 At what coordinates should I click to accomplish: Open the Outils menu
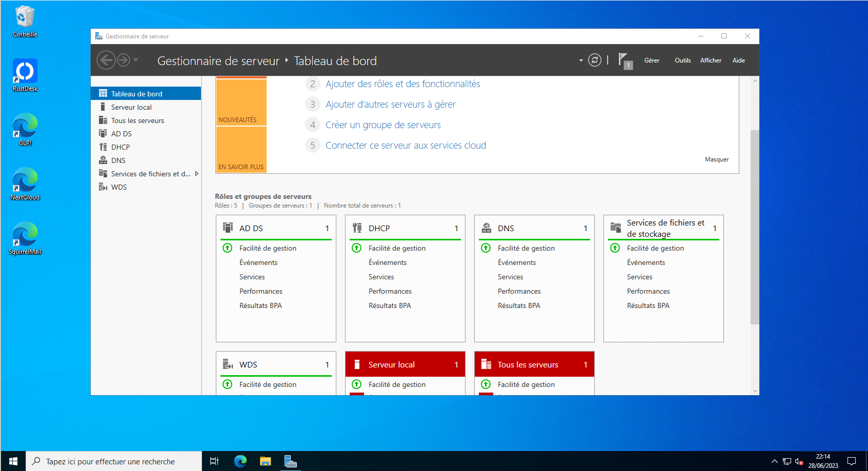pos(682,60)
